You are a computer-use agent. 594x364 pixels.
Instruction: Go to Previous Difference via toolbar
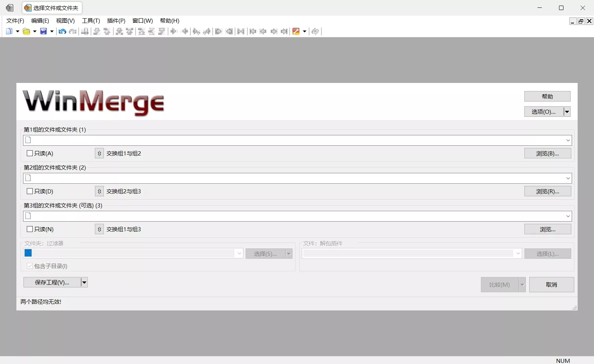tap(107, 31)
